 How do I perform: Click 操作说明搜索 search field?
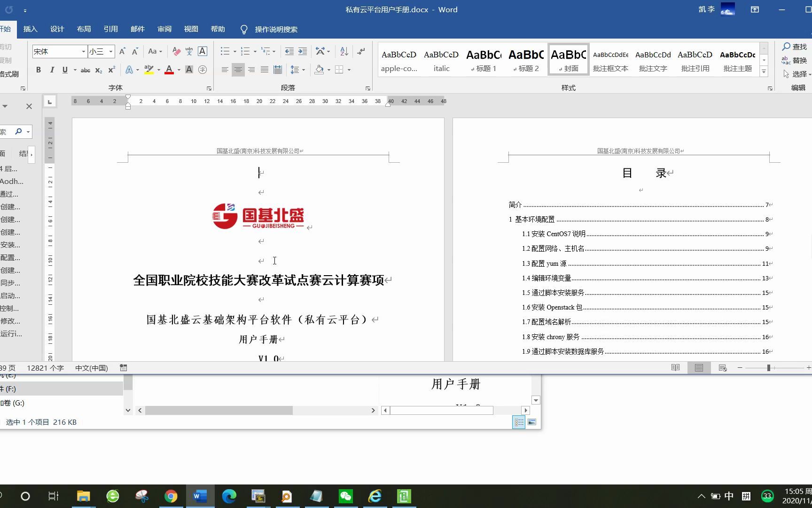(x=276, y=29)
